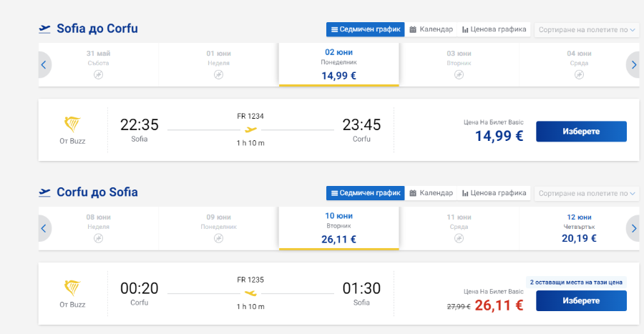
Task: Click the previous-dates arrow for Sofia to Corfu
Action: coord(44,65)
